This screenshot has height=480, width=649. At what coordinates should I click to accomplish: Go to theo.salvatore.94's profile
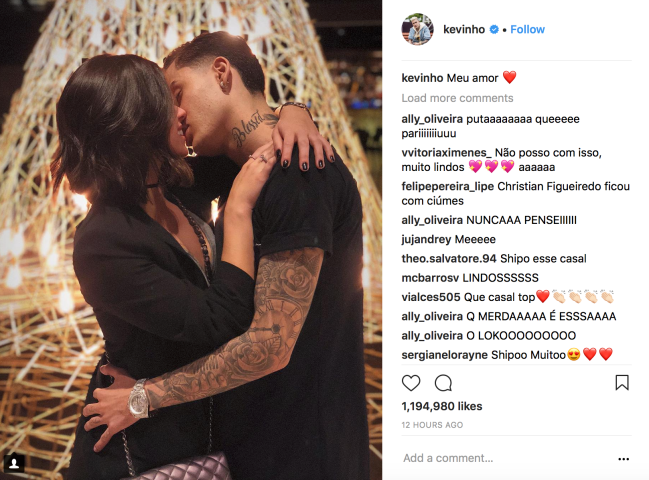coord(449,259)
